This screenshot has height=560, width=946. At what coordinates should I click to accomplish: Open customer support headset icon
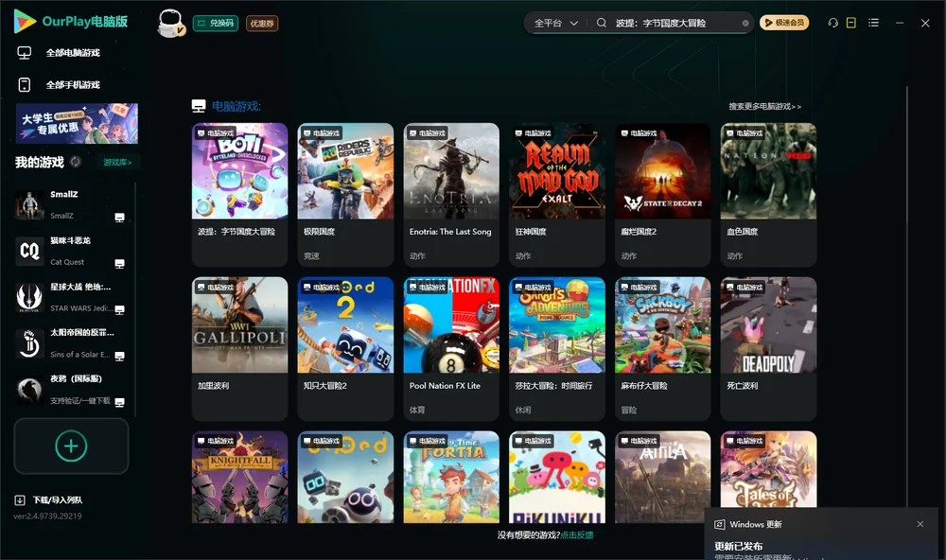coord(832,23)
